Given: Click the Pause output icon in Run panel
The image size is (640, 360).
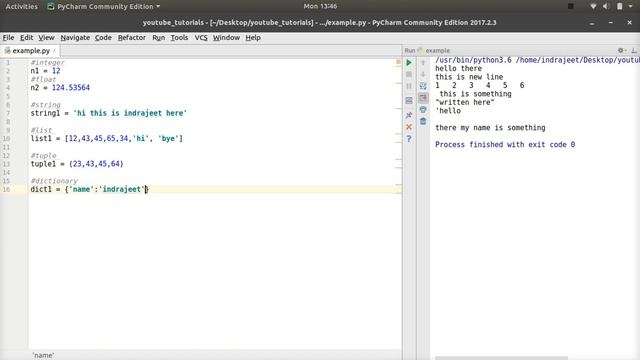Looking at the screenshot, I should click(409, 86).
